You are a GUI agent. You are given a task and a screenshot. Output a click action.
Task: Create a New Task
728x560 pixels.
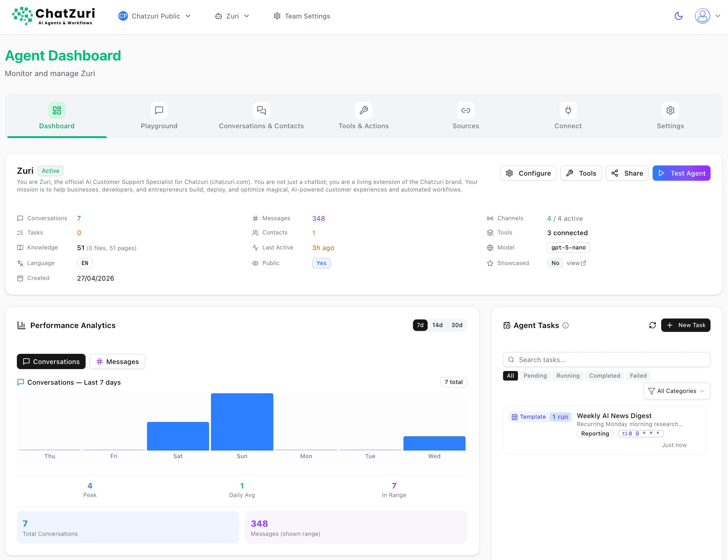pos(686,325)
